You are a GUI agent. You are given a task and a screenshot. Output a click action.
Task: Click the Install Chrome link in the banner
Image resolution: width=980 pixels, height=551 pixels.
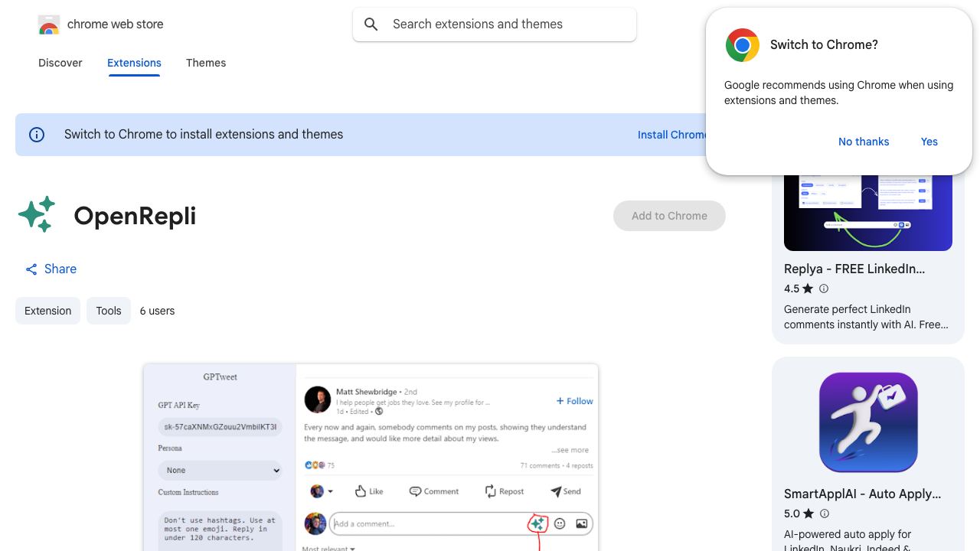pos(672,135)
